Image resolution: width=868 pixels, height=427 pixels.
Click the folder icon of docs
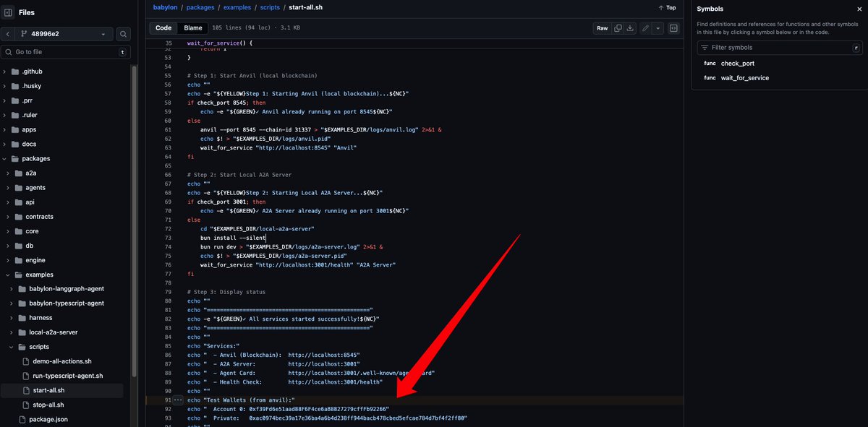[x=15, y=144]
